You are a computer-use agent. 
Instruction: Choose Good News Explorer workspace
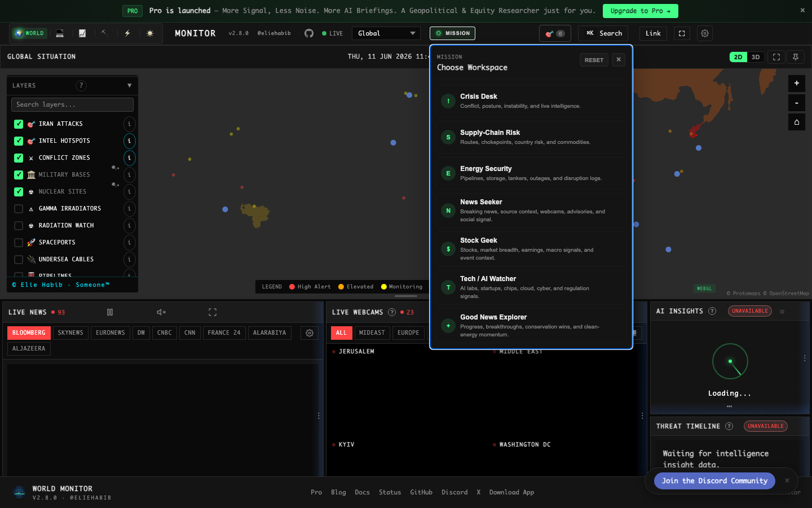click(x=531, y=326)
